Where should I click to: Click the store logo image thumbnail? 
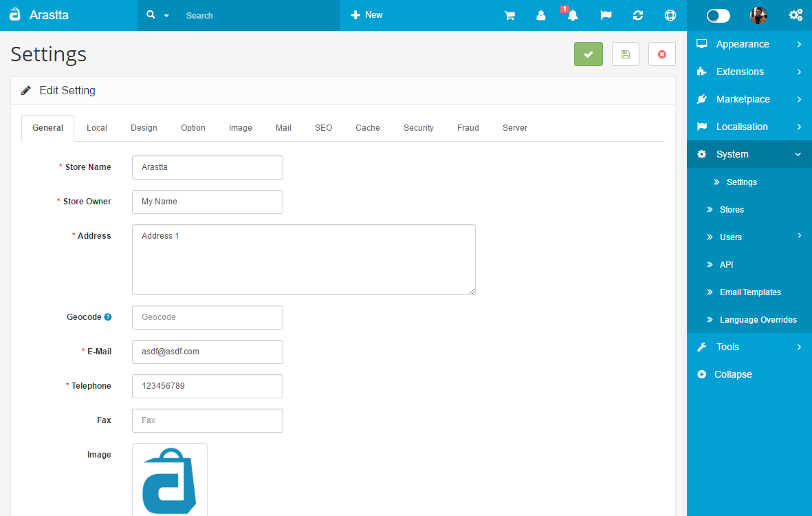point(170,480)
